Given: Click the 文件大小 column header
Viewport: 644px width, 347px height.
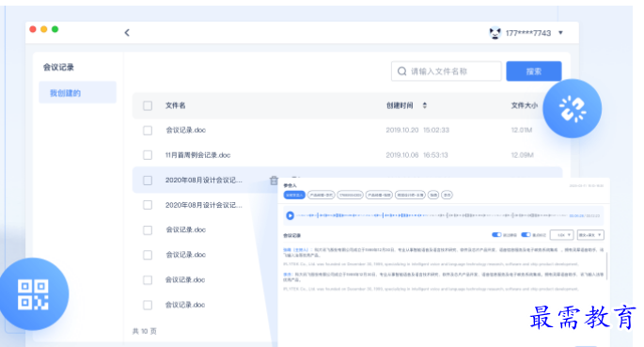Looking at the screenshot, I should point(524,105).
